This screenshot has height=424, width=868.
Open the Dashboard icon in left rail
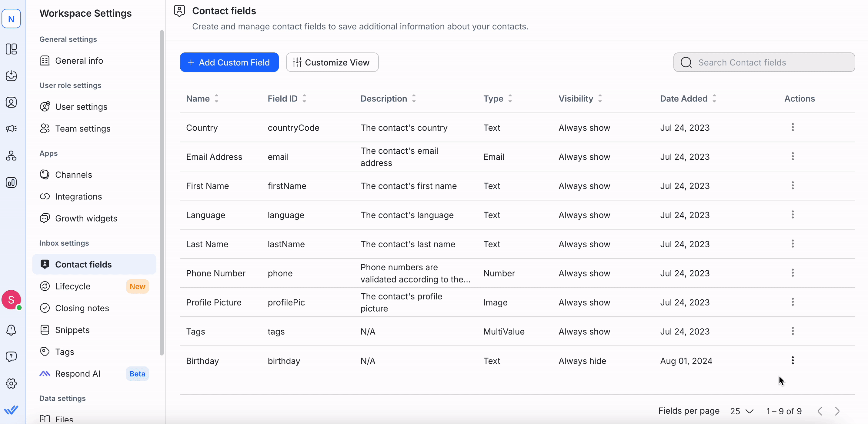click(11, 49)
